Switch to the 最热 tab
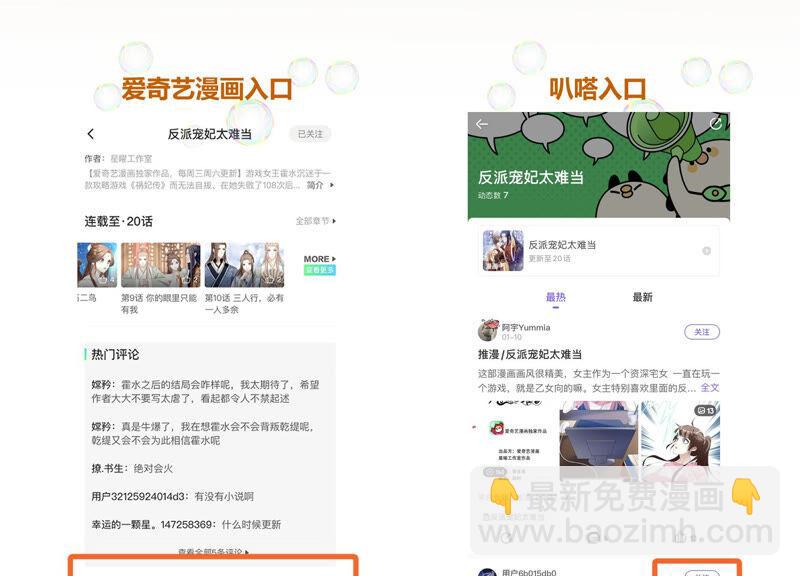800x576 pixels. [556, 297]
